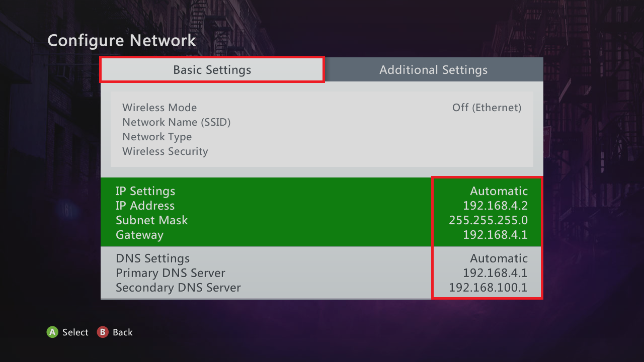Click the Automatic value for IP Settings
This screenshot has height=362, width=644.
[x=499, y=191]
